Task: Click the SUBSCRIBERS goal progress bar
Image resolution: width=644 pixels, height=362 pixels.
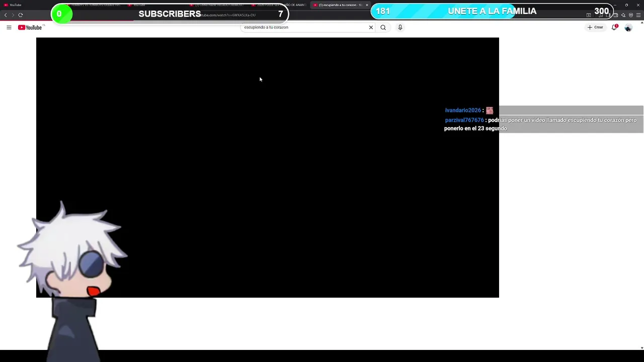Action: click(x=170, y=14)
